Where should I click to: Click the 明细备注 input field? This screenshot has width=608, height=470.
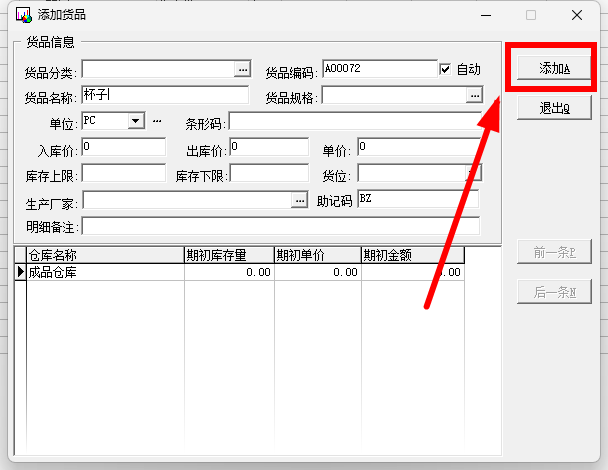281,226
